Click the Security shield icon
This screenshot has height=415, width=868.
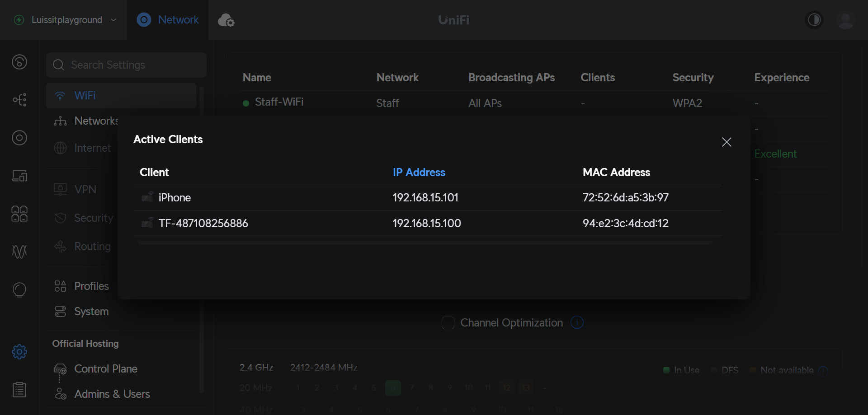click(60, 218)
